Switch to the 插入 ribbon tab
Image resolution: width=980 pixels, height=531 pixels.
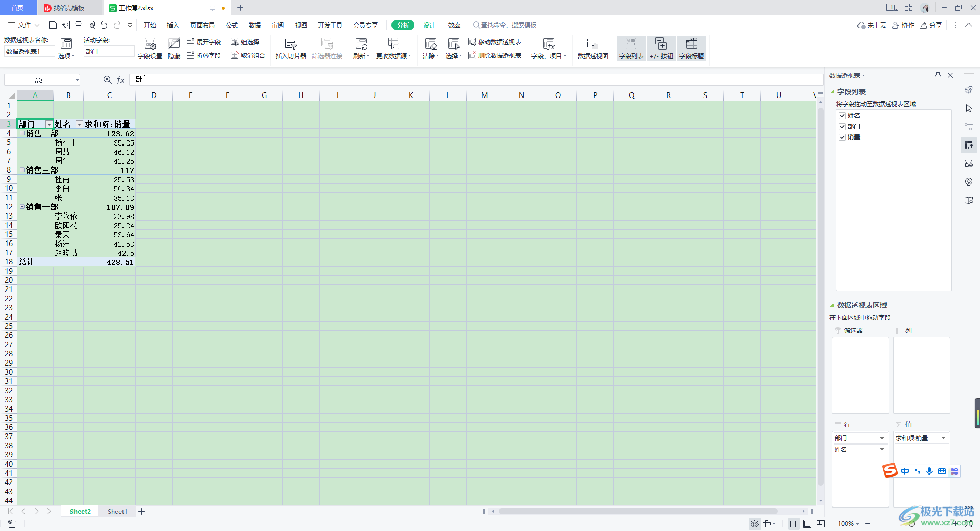pos(173,25)
